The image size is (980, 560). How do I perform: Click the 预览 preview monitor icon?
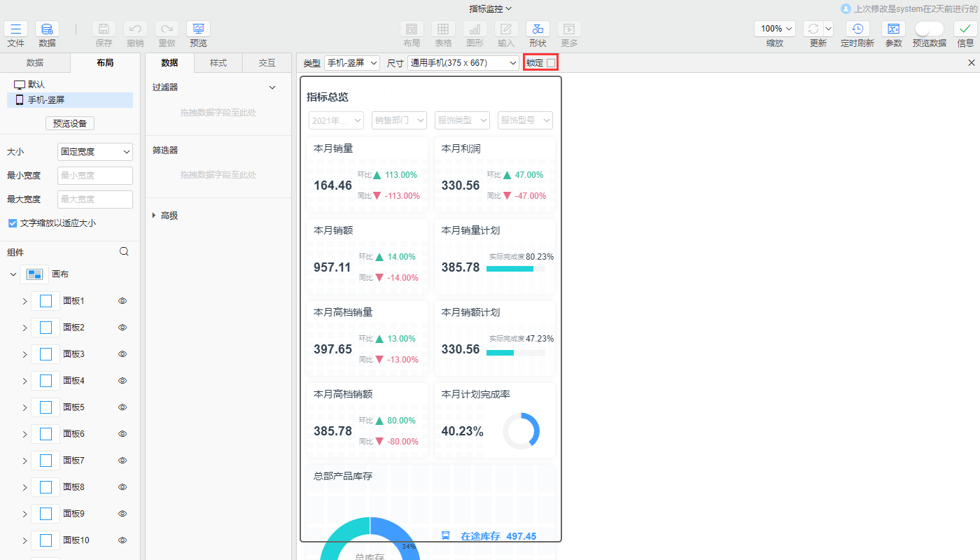coord(198,29)
